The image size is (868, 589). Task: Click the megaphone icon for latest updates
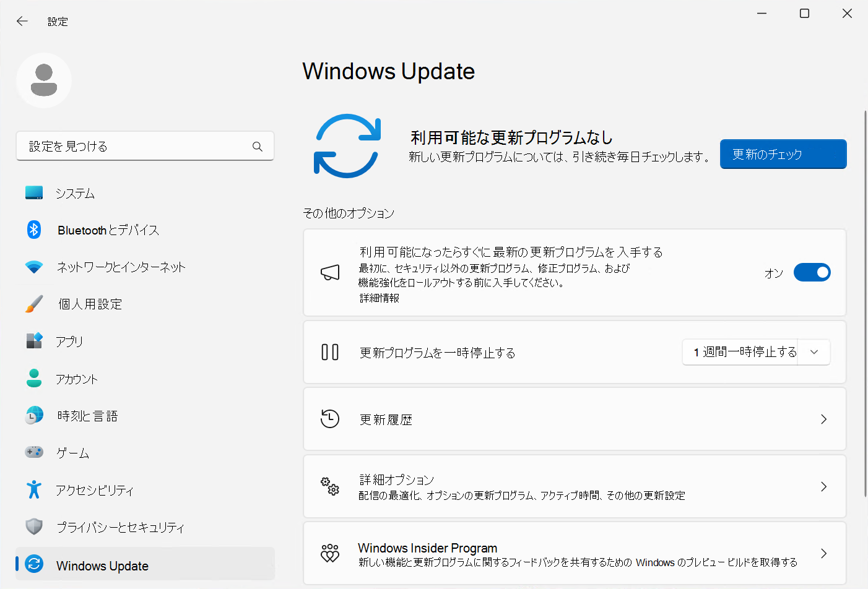(x=330, y=272)
